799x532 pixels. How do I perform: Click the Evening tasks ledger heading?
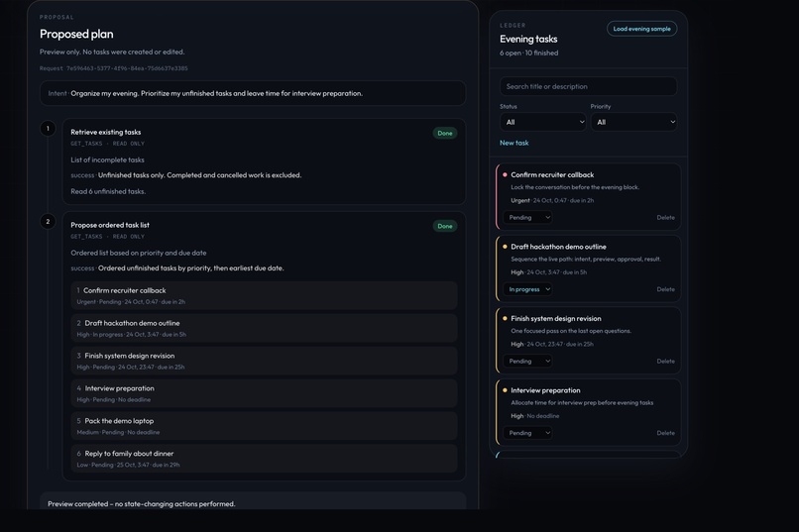click(x=528, y=39)
